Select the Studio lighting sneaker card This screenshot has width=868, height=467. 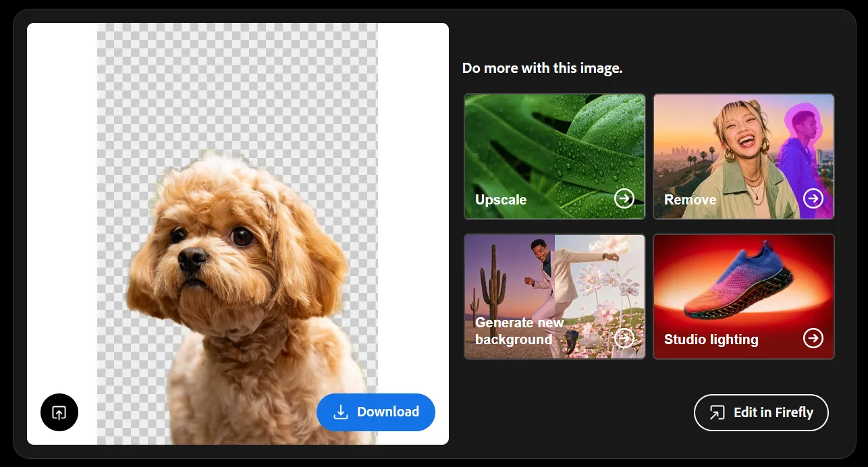pyautogui.click(x=744, y=296)
